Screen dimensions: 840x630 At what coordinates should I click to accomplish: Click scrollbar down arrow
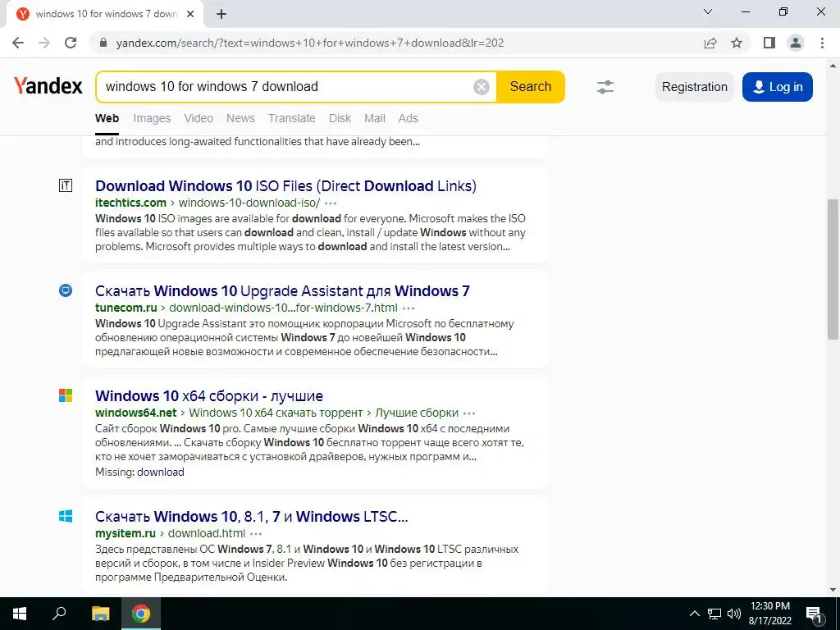tap(833, 590)
